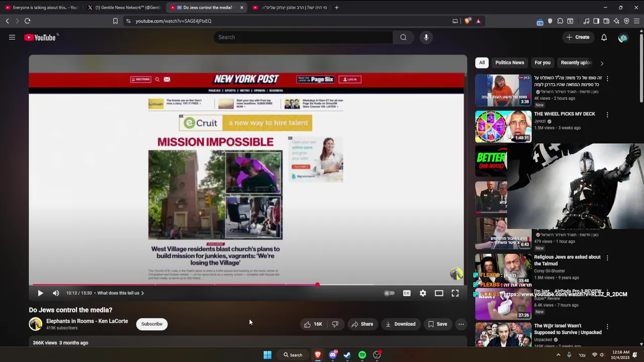The image size is (644, 362).
Task: Select the 'For you' filter chip
Action: click(x=542, y=63)
